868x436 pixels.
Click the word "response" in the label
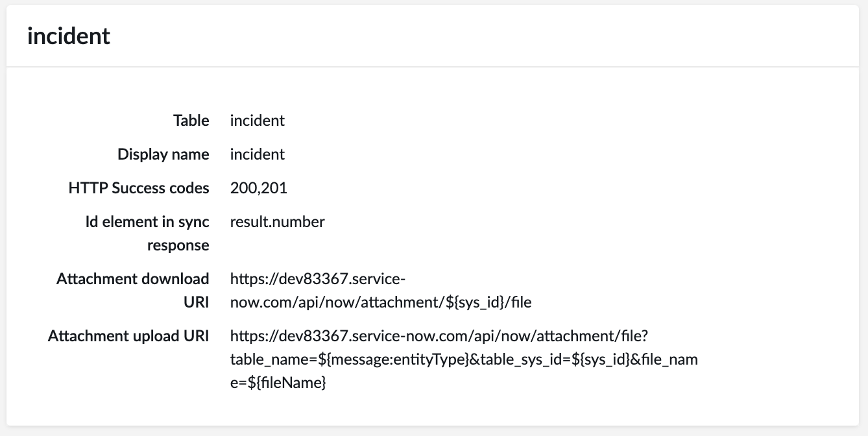[178, 245]
